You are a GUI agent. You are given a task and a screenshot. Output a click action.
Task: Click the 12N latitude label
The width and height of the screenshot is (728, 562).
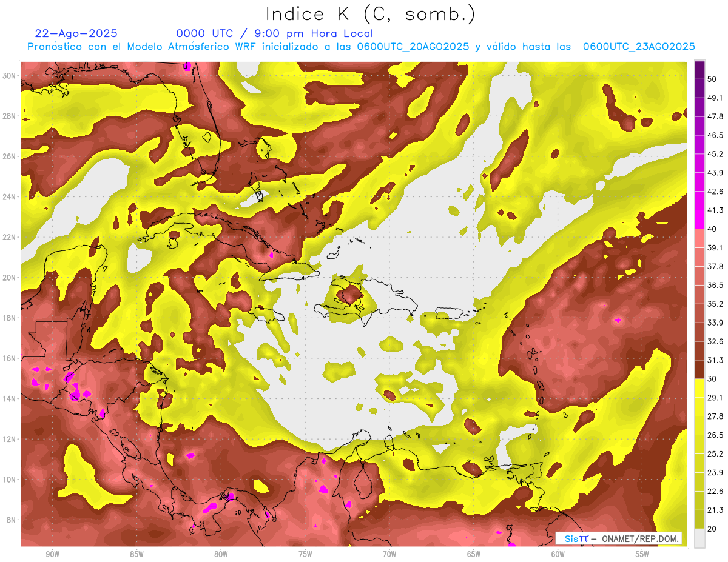click(9, 439)
